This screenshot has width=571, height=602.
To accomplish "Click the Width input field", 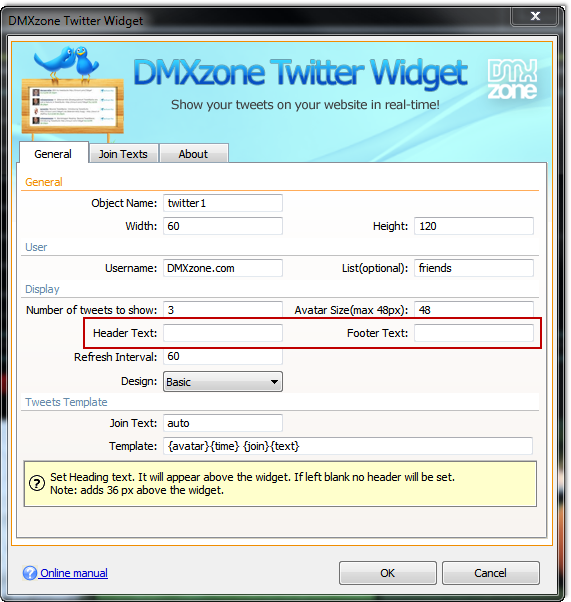I will pyautogui.click(x=223, y=226).
